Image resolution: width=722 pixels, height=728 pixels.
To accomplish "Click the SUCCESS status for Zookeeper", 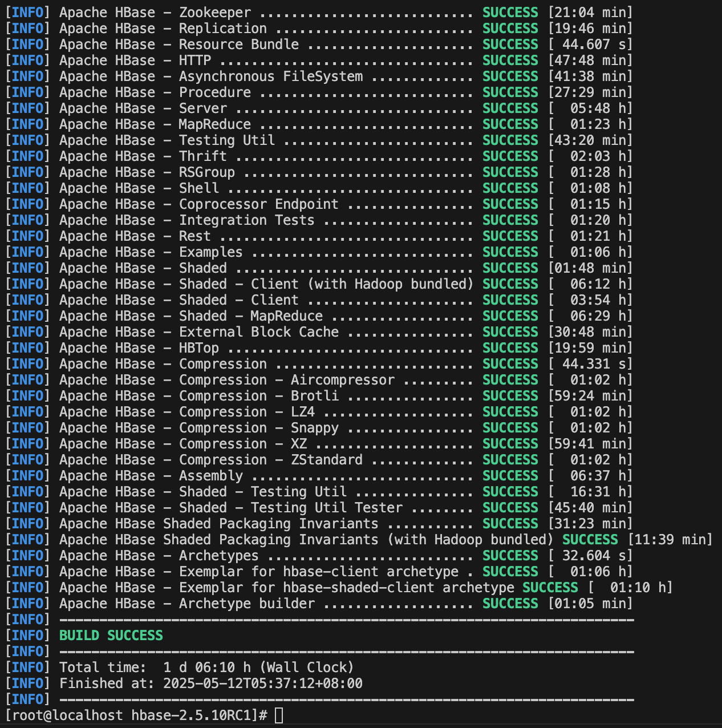I will tap(510, 13).
